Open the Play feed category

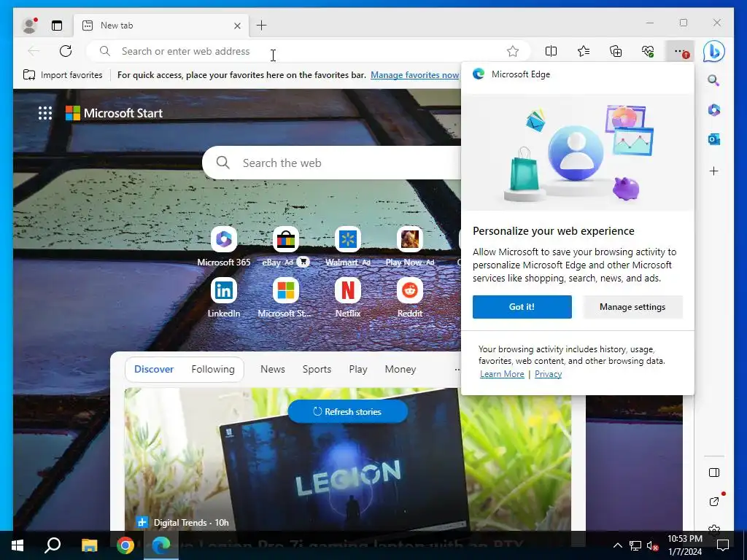click(357, 369)
